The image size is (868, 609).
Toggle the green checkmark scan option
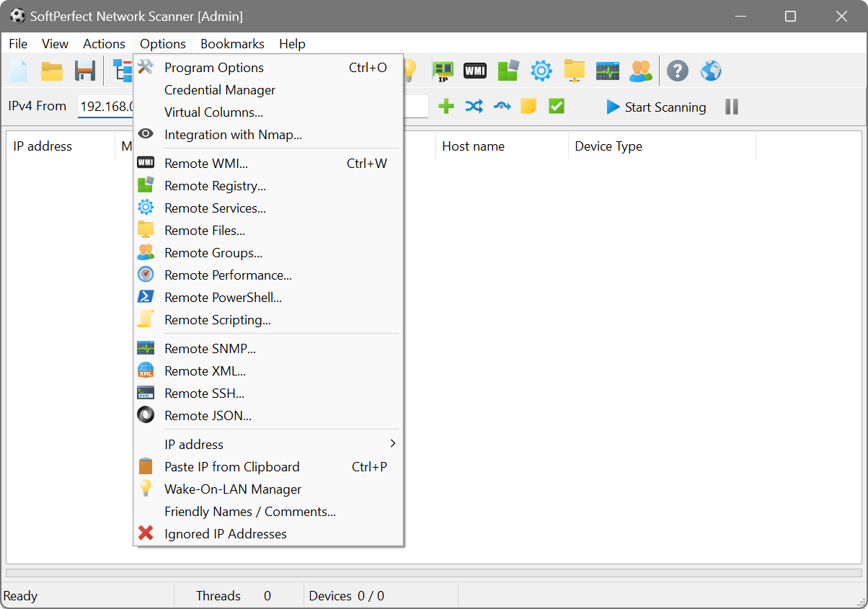556,105
